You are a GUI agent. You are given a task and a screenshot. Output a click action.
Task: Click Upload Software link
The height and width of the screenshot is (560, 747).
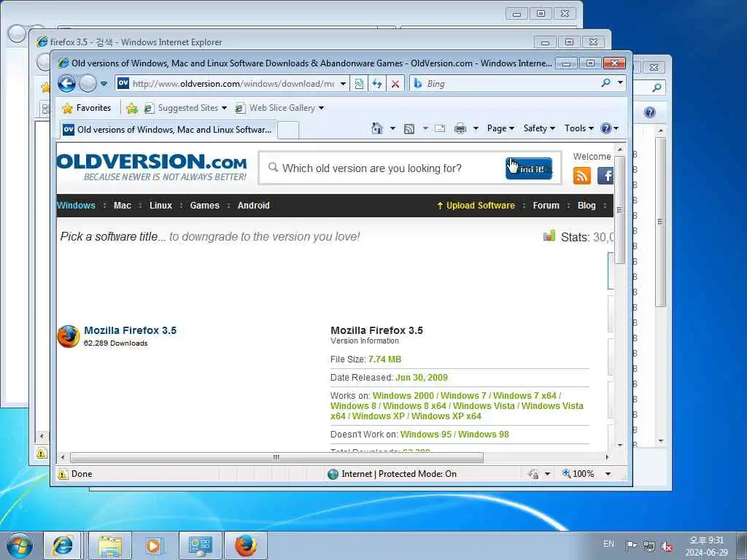click(476, 206)
